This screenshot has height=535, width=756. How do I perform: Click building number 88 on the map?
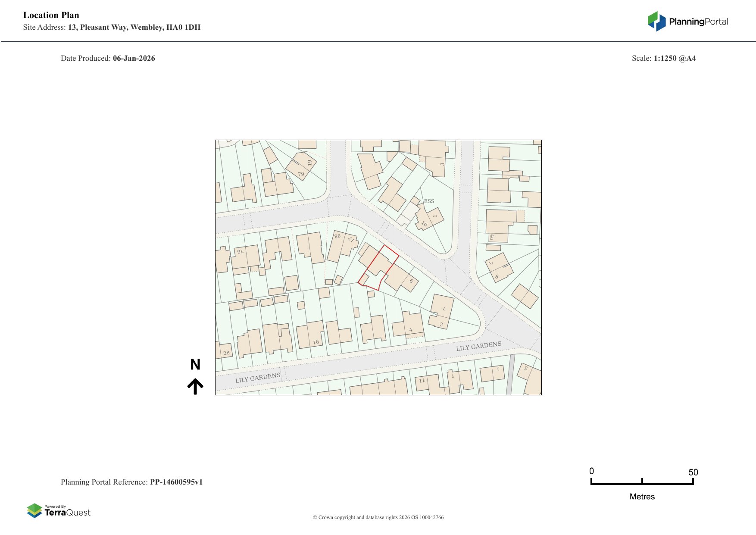click(x=337, y=236)
